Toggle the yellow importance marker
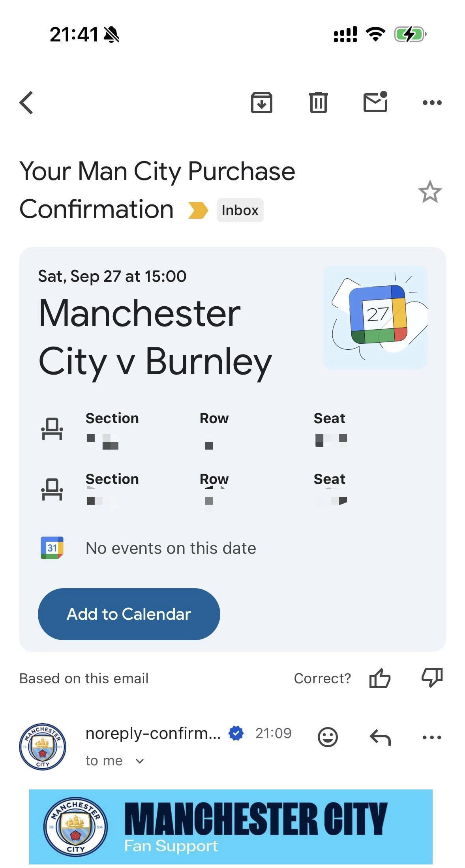This screenshot has width=465, height=868. pyautogui.click(x=198, y=210)
